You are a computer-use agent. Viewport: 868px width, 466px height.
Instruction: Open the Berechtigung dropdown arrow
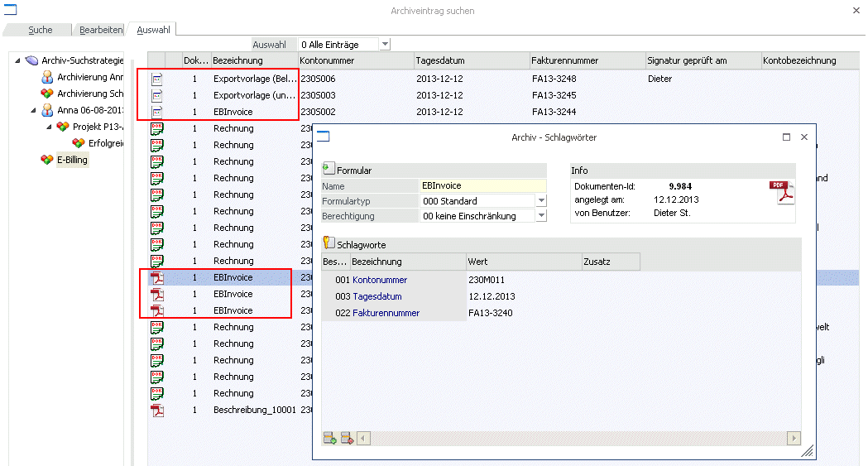[541, 216]
